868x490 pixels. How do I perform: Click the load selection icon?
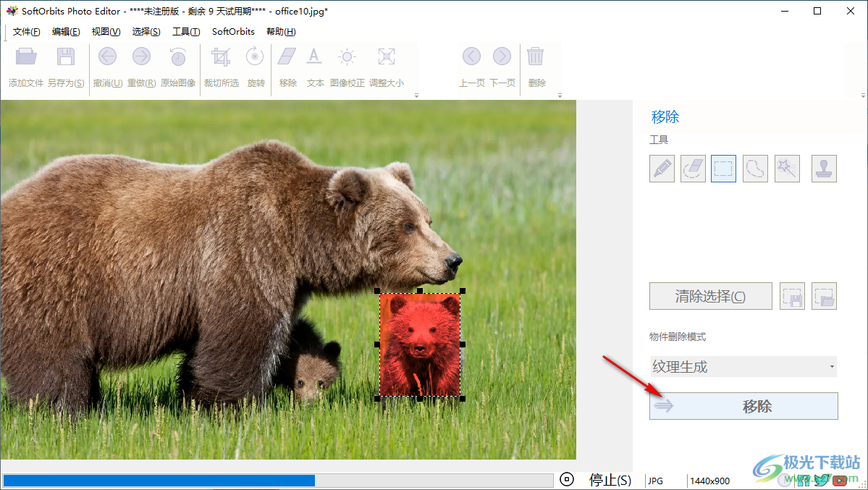[x=823, y=295]
